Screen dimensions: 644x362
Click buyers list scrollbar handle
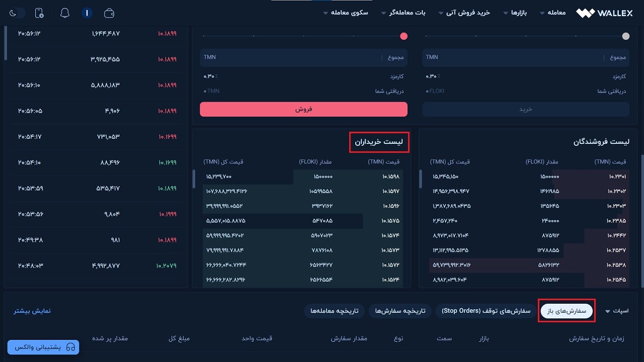[194, 179]
